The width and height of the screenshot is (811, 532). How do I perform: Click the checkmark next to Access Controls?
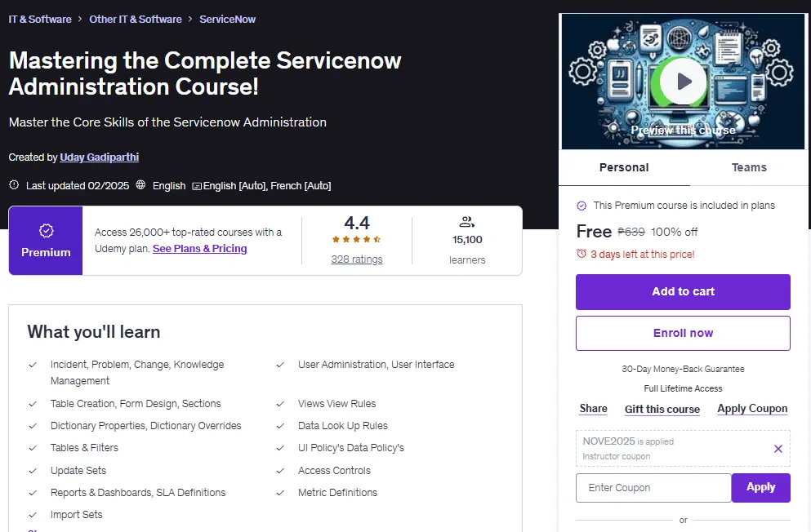280,471
